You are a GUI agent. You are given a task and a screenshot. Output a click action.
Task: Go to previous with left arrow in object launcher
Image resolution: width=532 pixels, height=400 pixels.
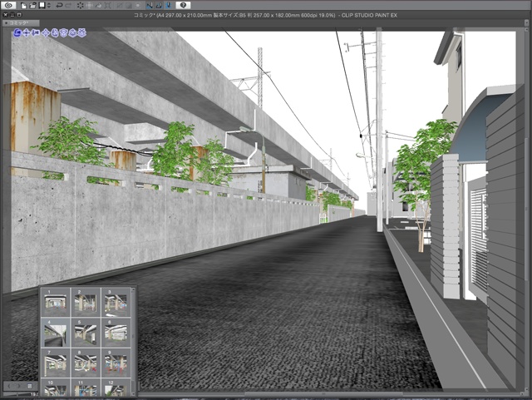9,386
